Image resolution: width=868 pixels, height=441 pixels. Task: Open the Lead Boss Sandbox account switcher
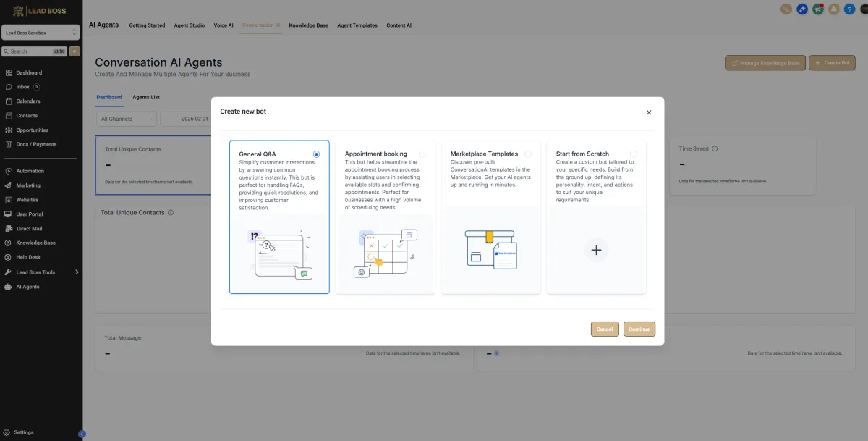point(41,33)
